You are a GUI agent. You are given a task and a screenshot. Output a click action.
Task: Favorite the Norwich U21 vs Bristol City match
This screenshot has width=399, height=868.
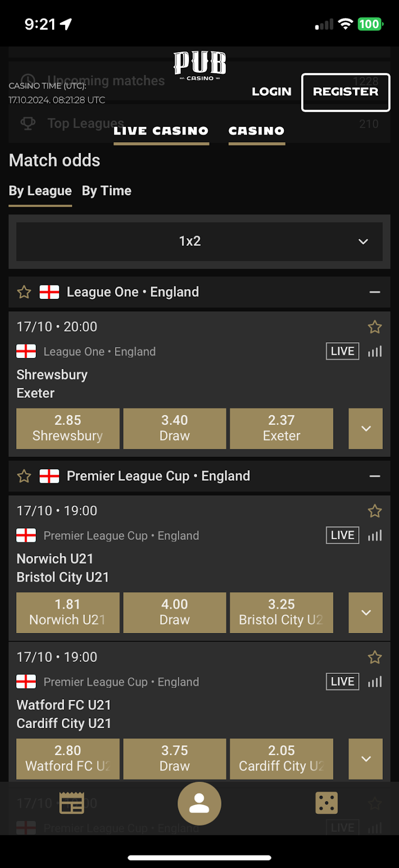pos(375,511)
